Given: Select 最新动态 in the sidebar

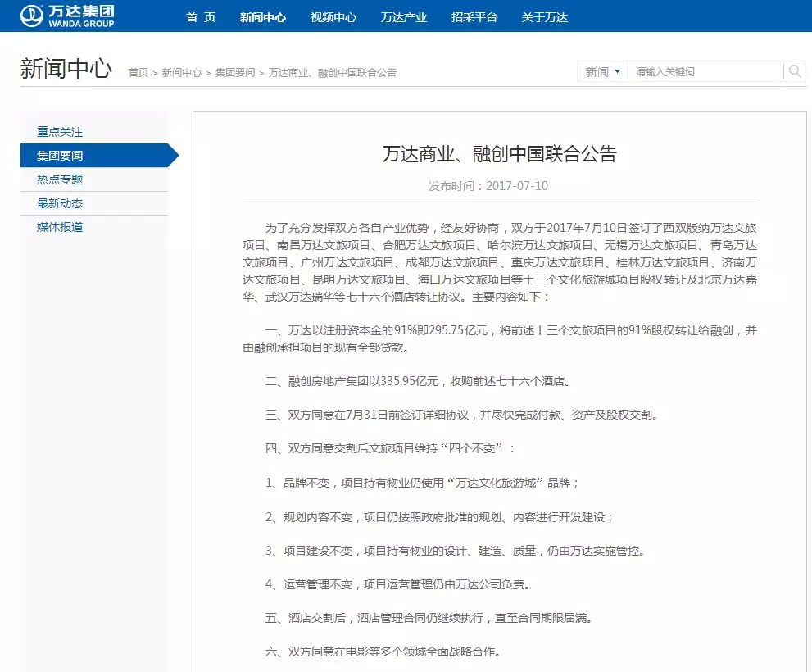Looking at the screenshot, I should (60, 203).
